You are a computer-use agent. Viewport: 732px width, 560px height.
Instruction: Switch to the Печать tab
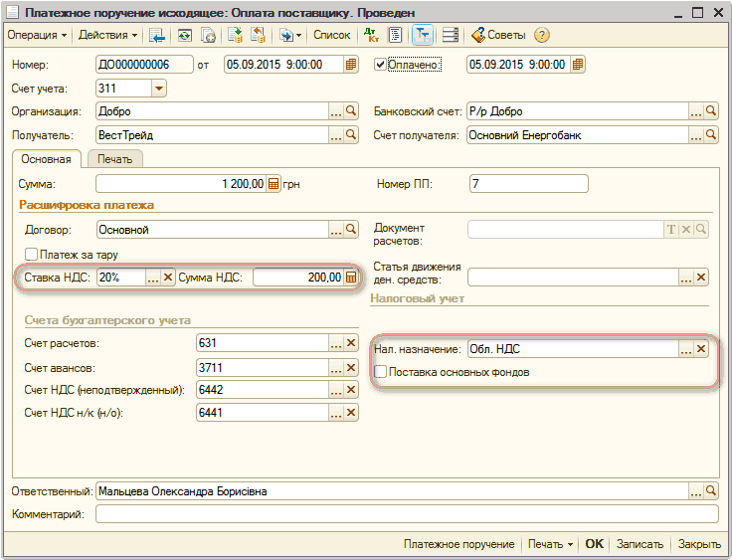(115, 159)
